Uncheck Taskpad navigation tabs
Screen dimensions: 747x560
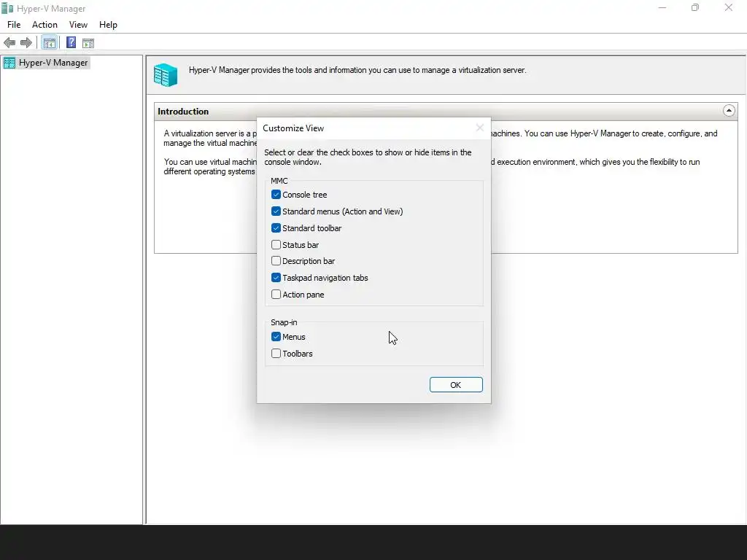coord(276,278)
